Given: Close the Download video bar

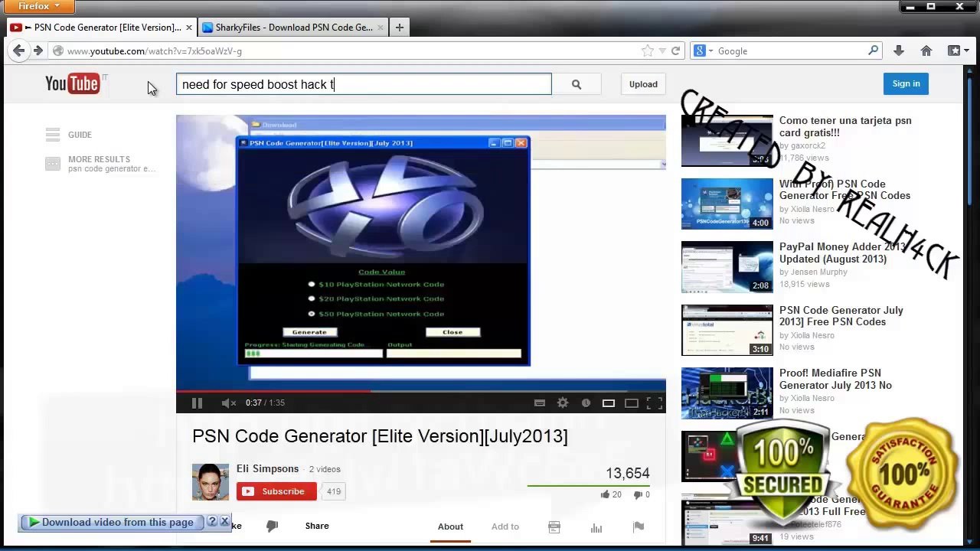Looking at the screenshot, I should [x=224, y=521].
